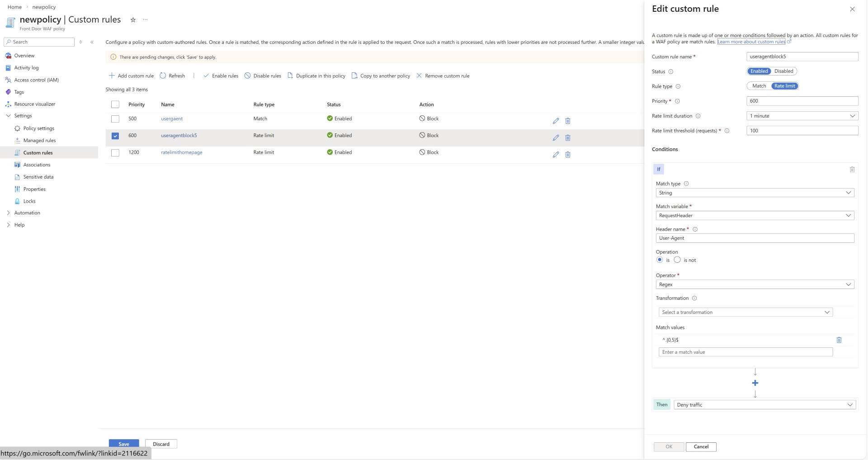This screenshot has width=868, height=460.
Task: Click the Custom rule name field
Action: pyautogui.click(x=802, y=57)
